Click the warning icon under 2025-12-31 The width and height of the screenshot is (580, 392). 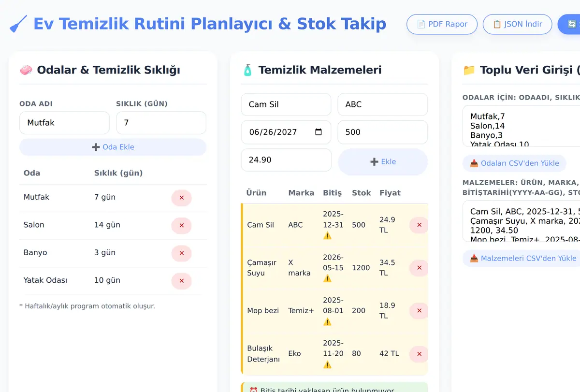tap(327, 235)
